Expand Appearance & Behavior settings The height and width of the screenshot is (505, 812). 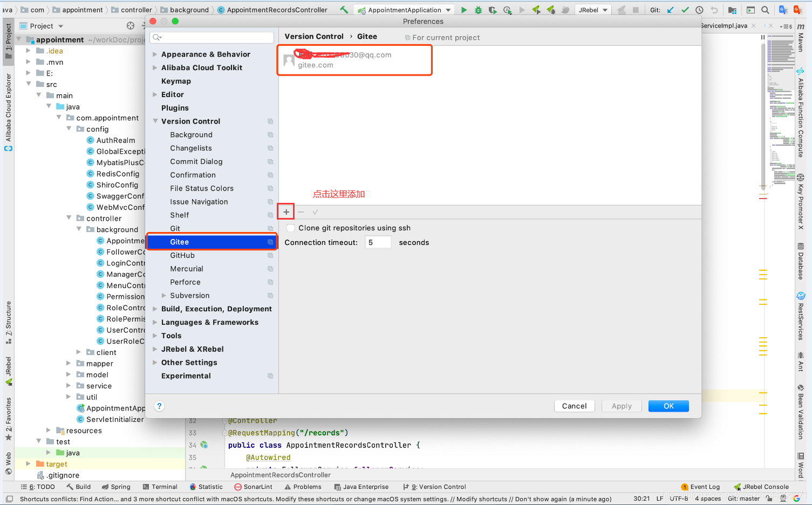click(x=155, y=54)
